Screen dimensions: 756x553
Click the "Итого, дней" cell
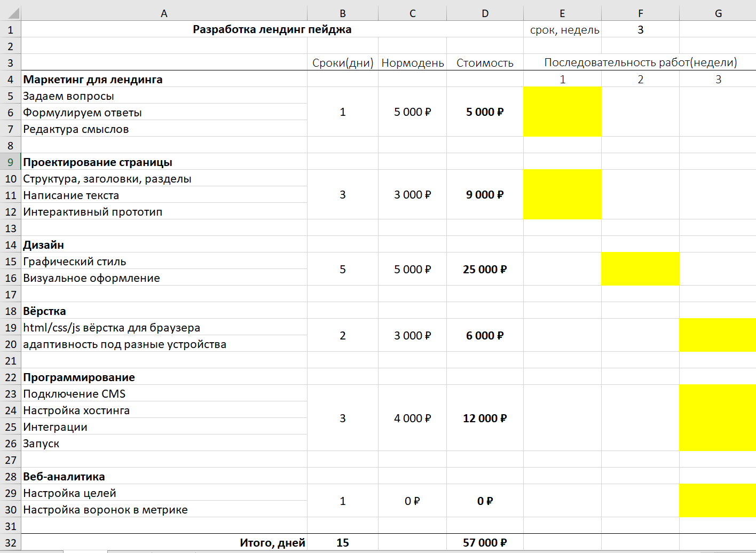(272, 543)
